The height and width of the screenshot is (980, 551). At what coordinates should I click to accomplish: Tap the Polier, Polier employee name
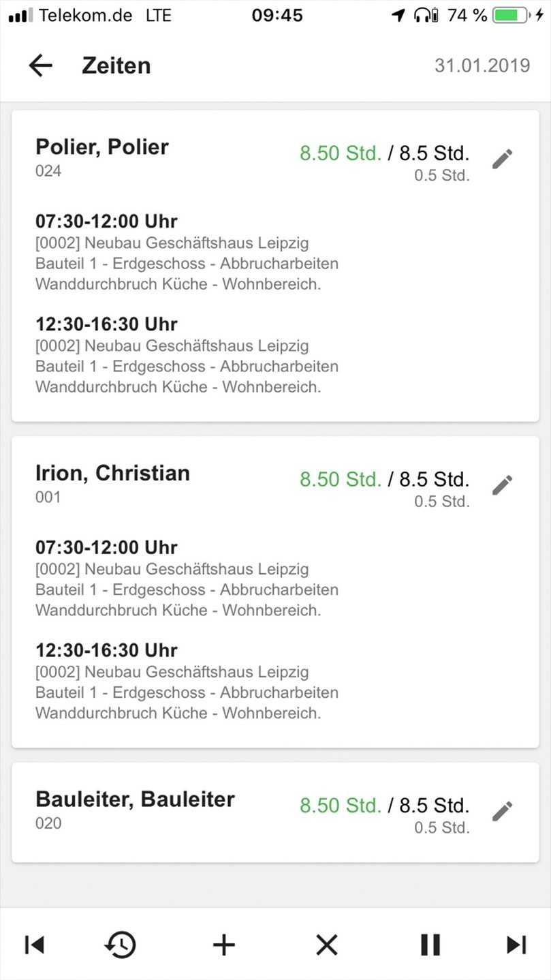[102, 147]
